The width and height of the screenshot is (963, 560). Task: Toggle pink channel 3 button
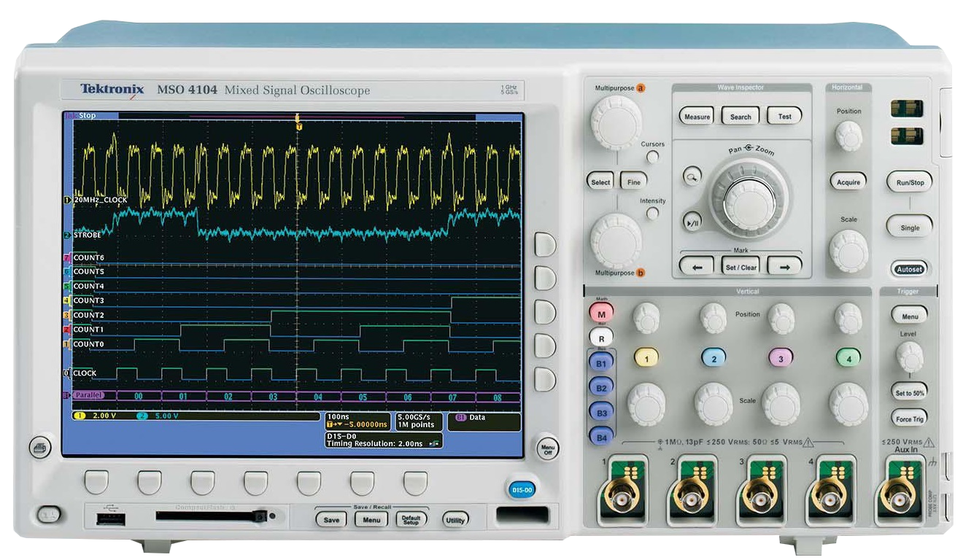click(x=781, y=357)
